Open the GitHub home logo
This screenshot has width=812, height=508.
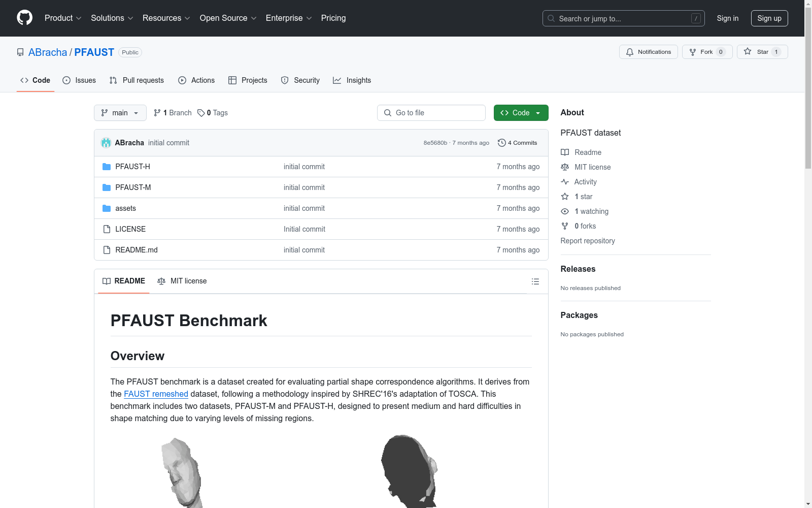pyautogui.click(x=24, y=18)
